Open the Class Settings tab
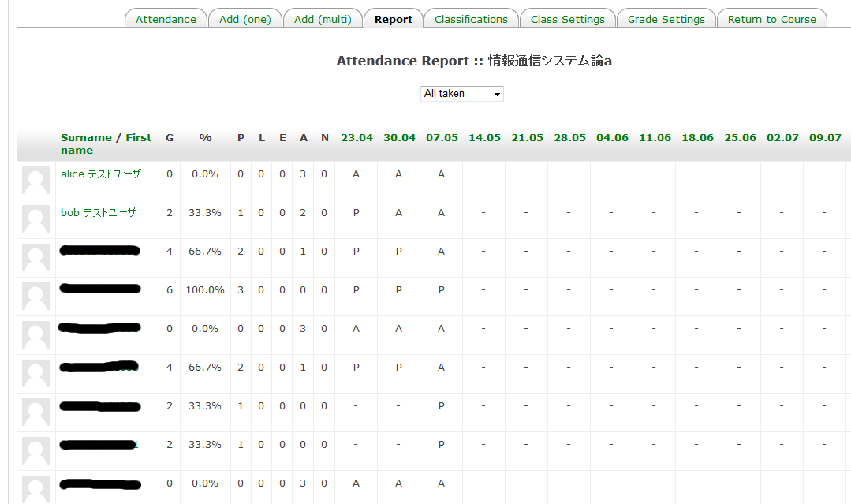 [567, 20]
